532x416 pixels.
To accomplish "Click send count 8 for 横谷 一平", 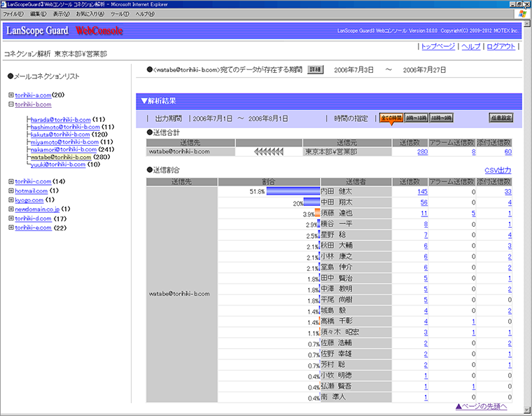I will [426, 224].
